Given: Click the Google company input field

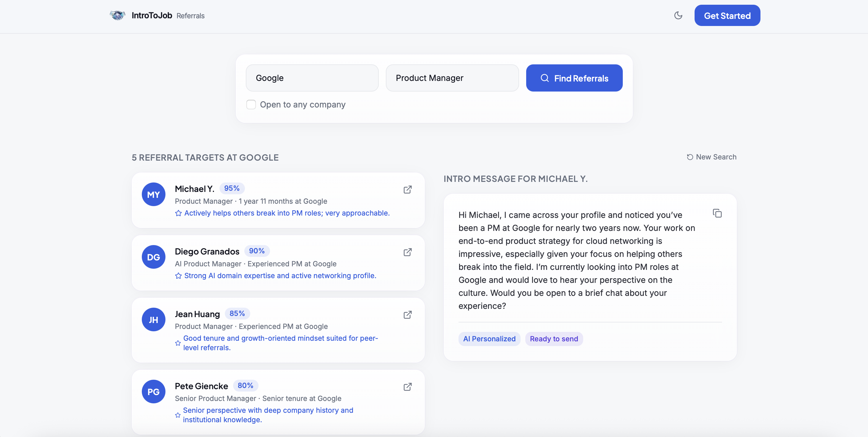Looking at the screenshot, I should (x=312, y=78).
